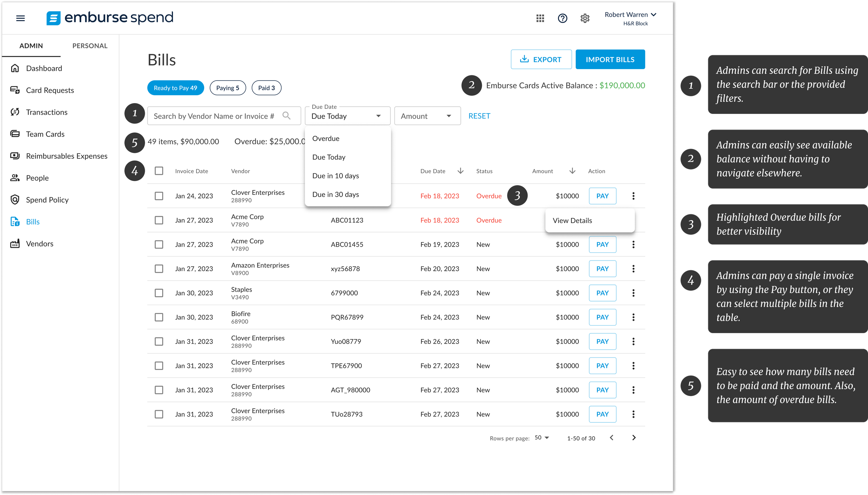Click the Reimbursables Expenses sidebar icon
The height and width of the screenshot is (495, 868).
[x=15, y=156]
